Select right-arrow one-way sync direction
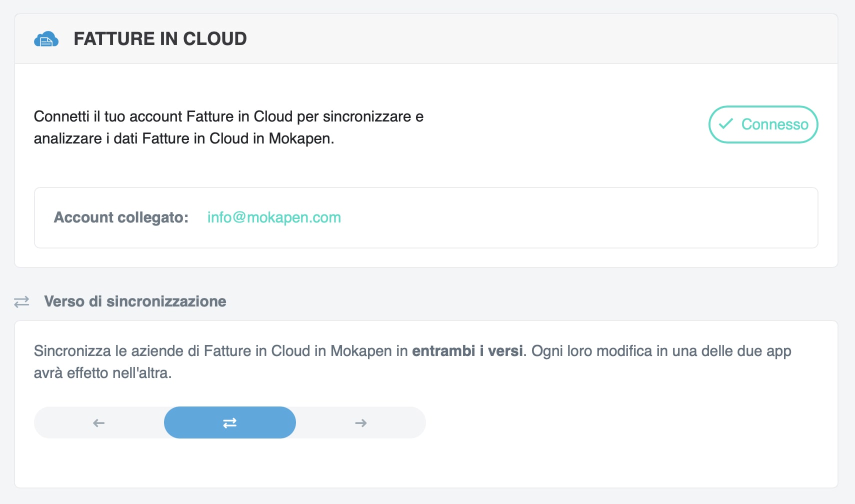The height and width of the screenshot is (504, 855). (x=361, y=423)
